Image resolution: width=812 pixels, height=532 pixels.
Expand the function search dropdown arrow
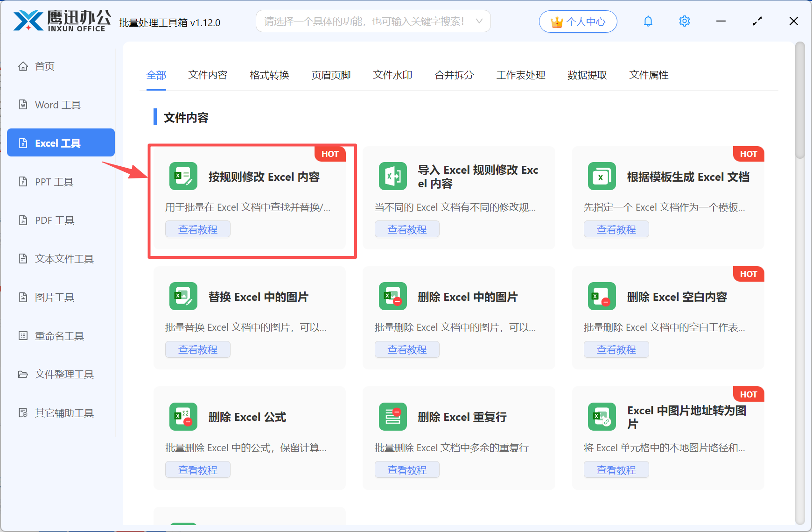pyautogui.click(x=479, y=21)
